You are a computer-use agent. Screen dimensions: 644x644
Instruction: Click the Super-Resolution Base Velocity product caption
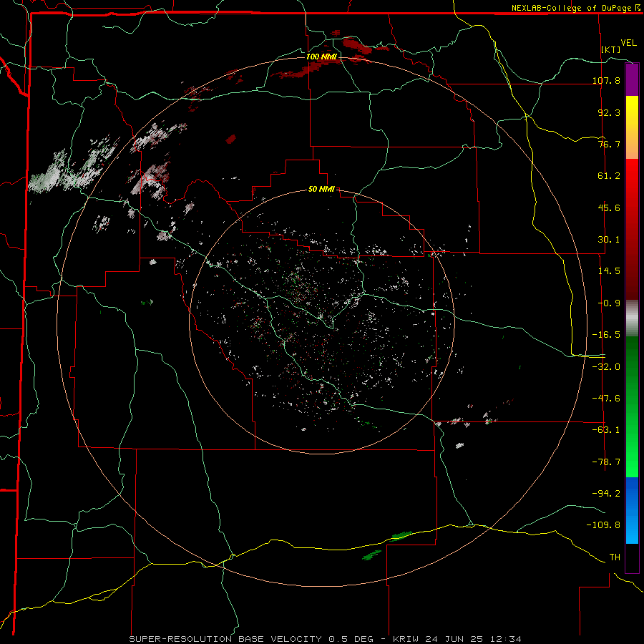tap(326, 639)
